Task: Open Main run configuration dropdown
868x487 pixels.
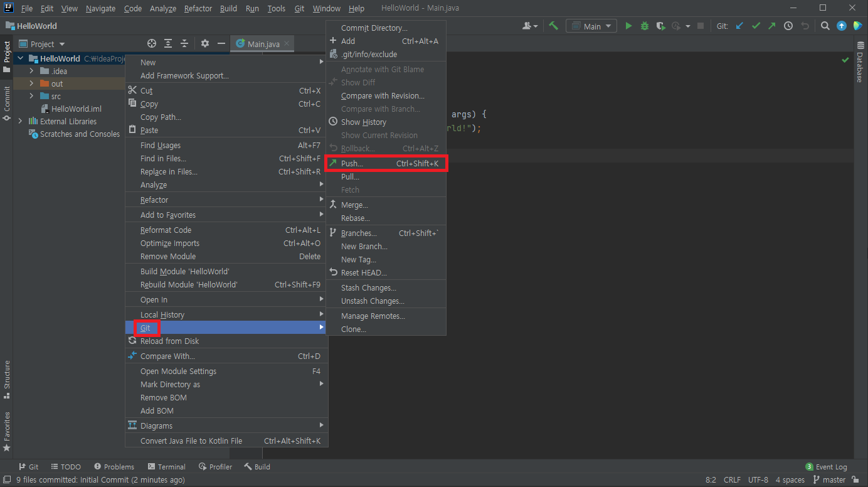Action: [x=591, y=26]
